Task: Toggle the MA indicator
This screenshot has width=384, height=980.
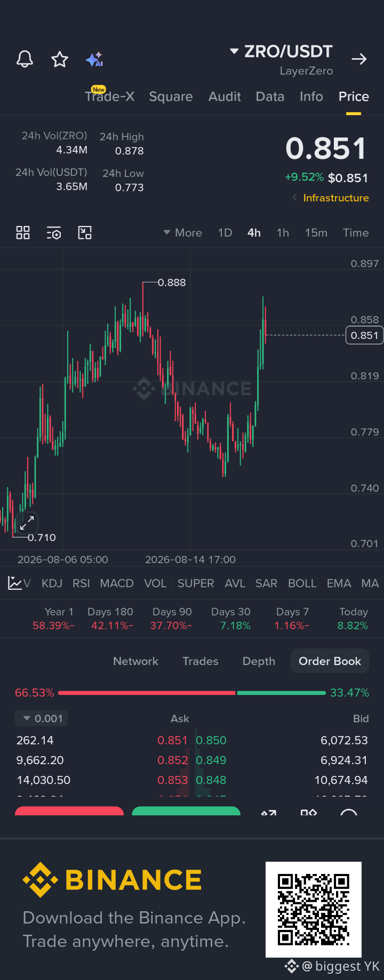Action: 370,584
